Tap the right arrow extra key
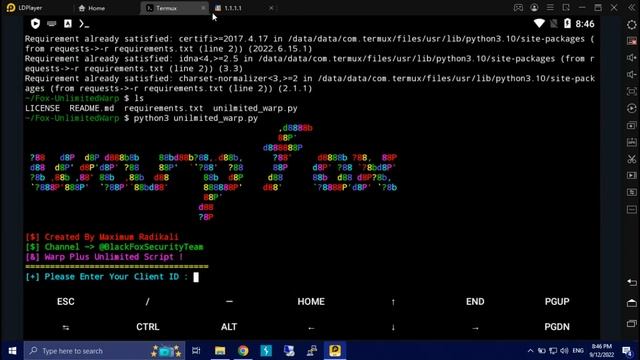 tap(475, 328)
